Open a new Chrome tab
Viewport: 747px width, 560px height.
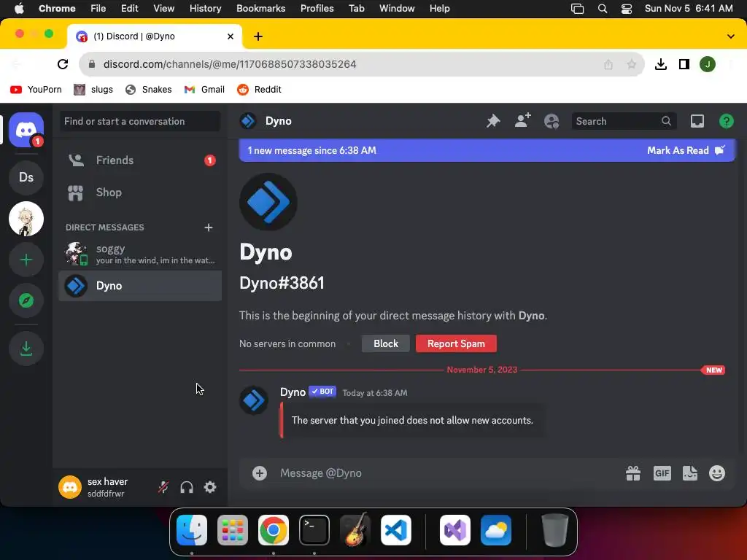pos(258,36)
